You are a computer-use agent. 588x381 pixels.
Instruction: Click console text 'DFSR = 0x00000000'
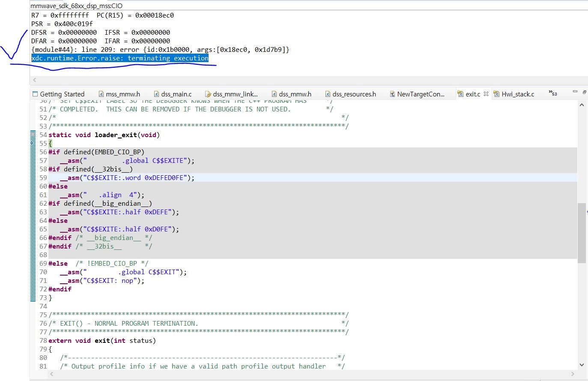coord(64,32)
